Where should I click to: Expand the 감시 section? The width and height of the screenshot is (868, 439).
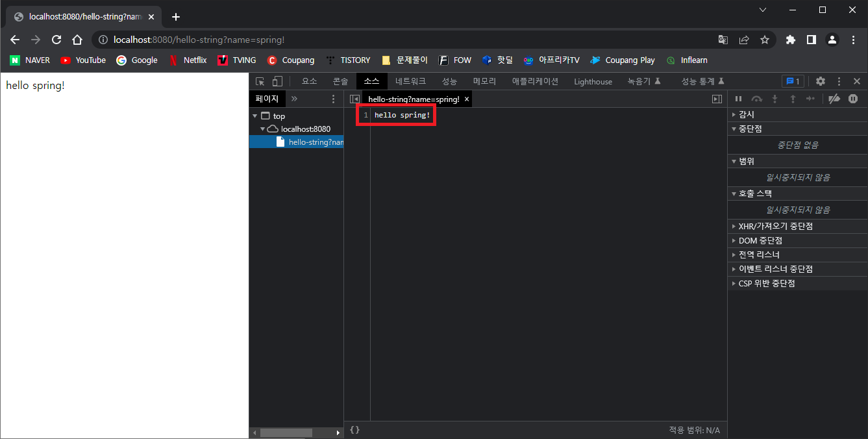coord(797,114)
